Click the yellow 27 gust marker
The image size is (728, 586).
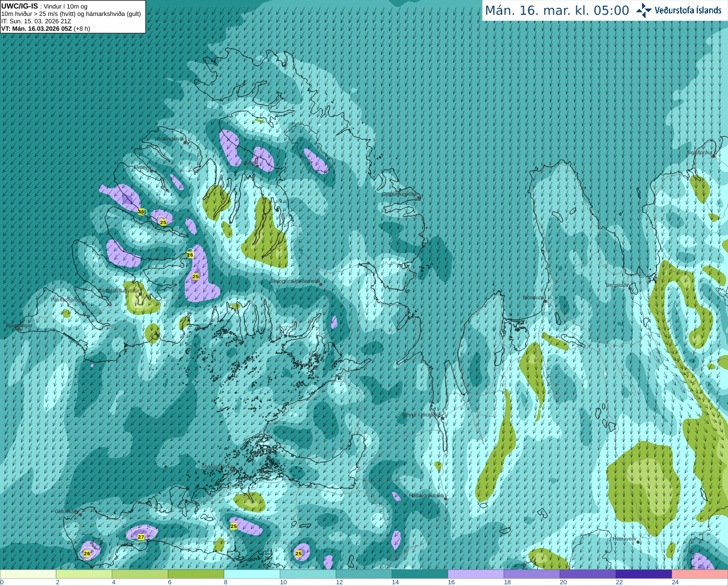pyautogui.click(x=141, y=537)
